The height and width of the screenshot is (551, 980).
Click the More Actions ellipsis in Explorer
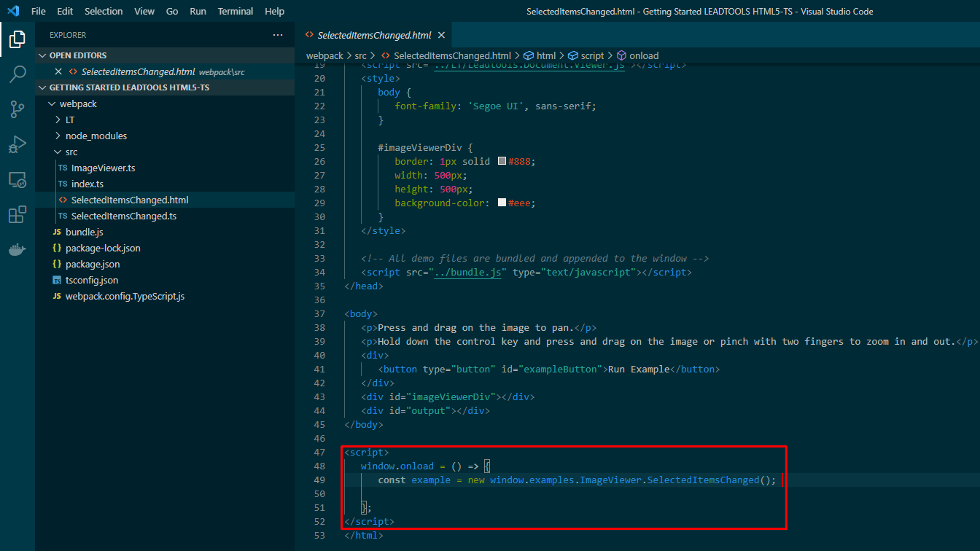pos(277,34)
